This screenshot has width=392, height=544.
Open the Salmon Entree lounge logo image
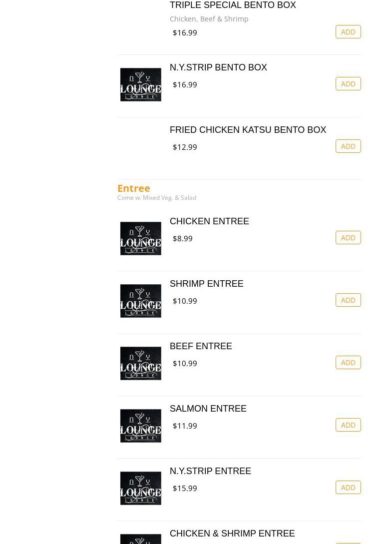(140, 426)
